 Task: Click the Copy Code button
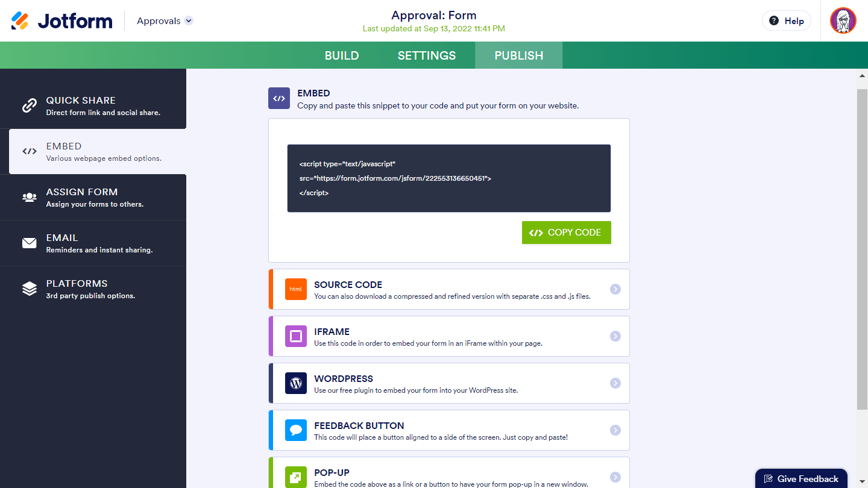[x=567, y=233]
